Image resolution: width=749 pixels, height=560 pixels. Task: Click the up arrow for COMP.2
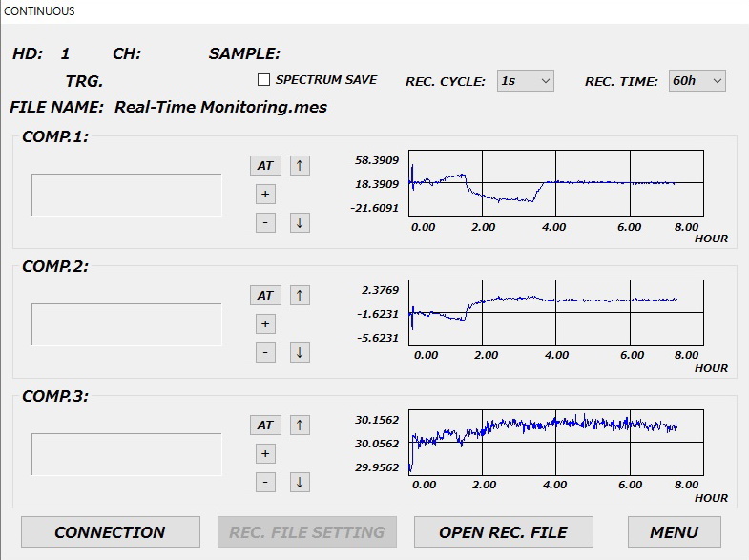[300, 295]
